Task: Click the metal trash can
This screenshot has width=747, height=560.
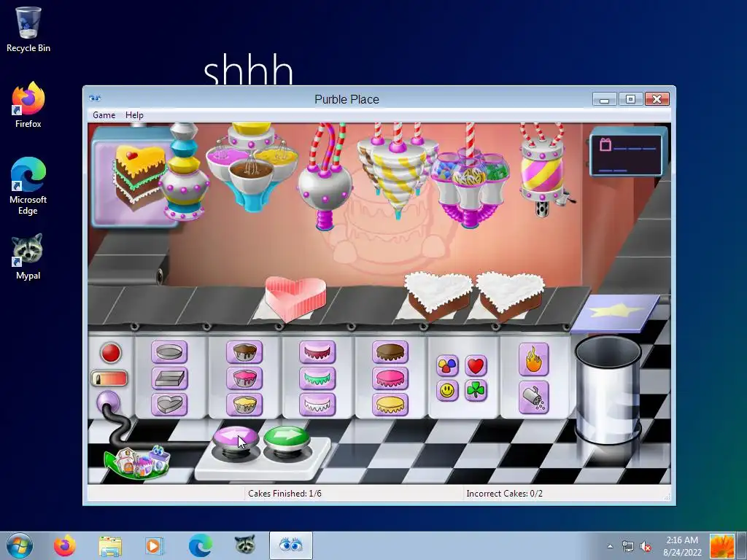Action: coord(608,389)
